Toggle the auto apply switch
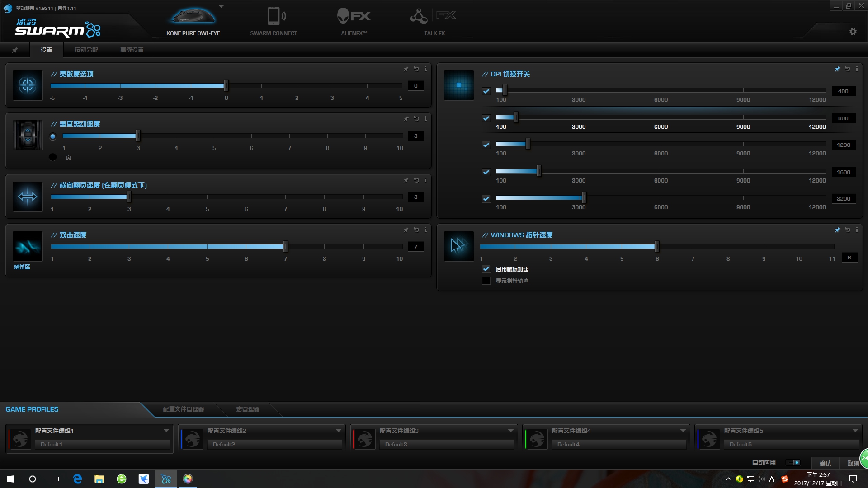Screen dimensions: 868x488 (794, 462)
